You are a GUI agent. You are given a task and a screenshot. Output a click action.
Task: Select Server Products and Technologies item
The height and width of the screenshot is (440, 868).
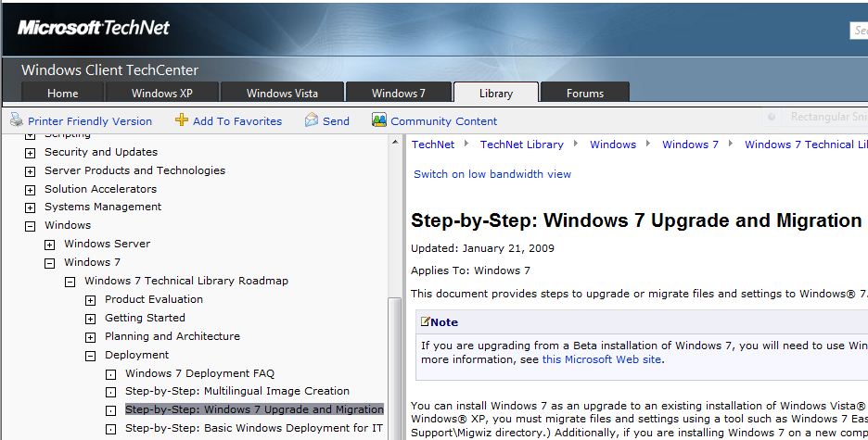pos(135,170)
